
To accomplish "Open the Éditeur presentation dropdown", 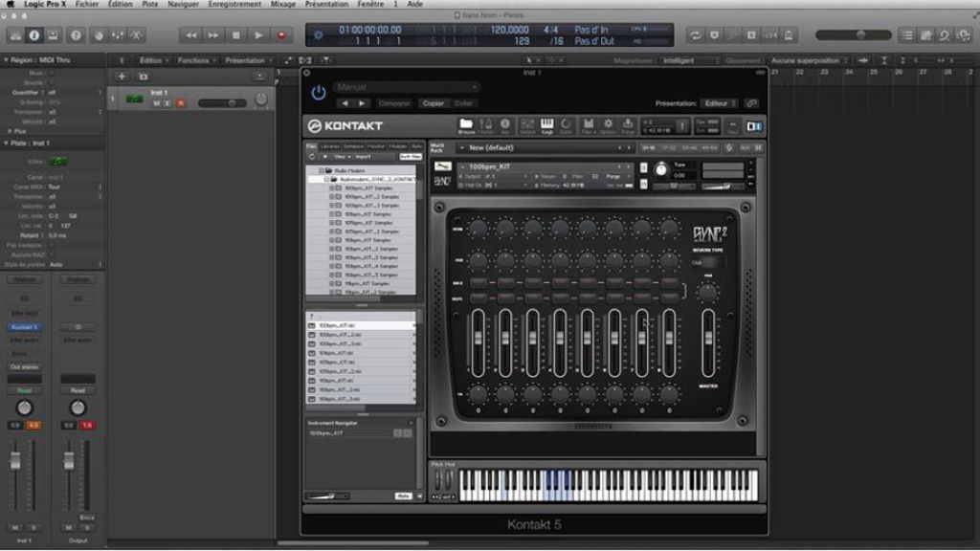I will (x=720, y=103).
